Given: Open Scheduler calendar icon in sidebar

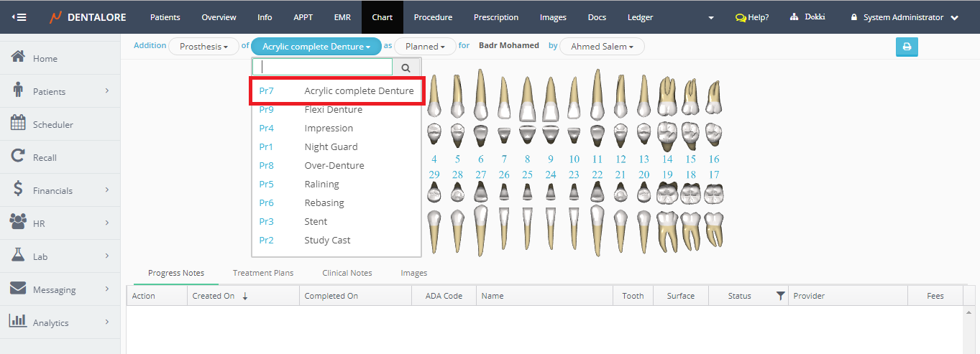Looking at the screenshot, I should point(19,124).
